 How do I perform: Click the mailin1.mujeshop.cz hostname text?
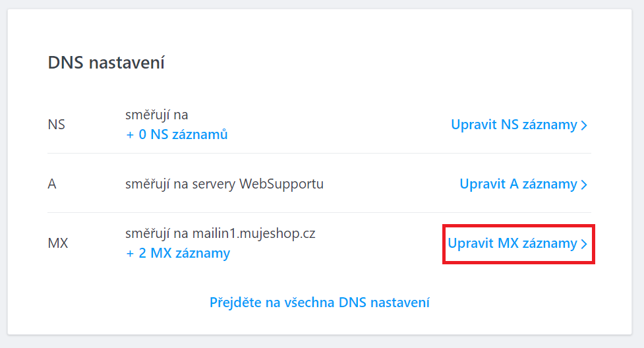[254, 233]
